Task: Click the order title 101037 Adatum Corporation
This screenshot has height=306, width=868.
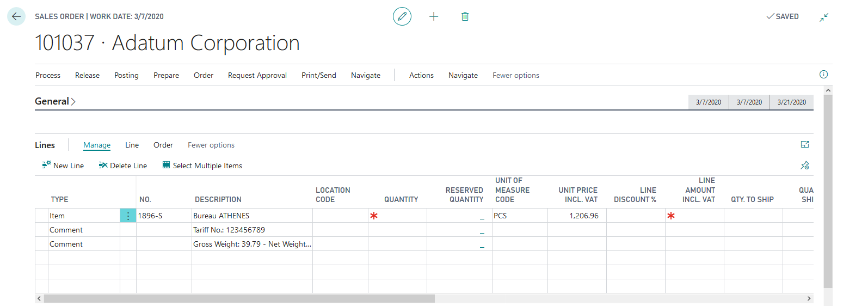Action: [x=167, y=43]
